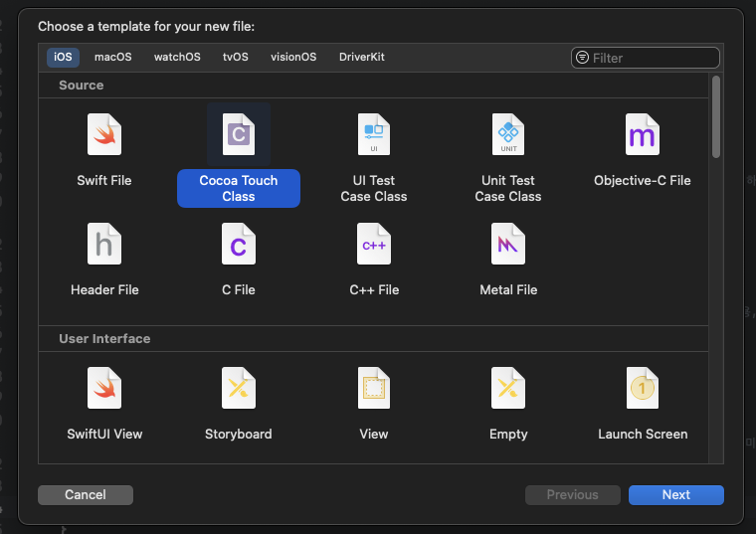Viewport: 756px width, 534px height.
Task: Switch to the macOS platform tab
Action: [112, 57]
